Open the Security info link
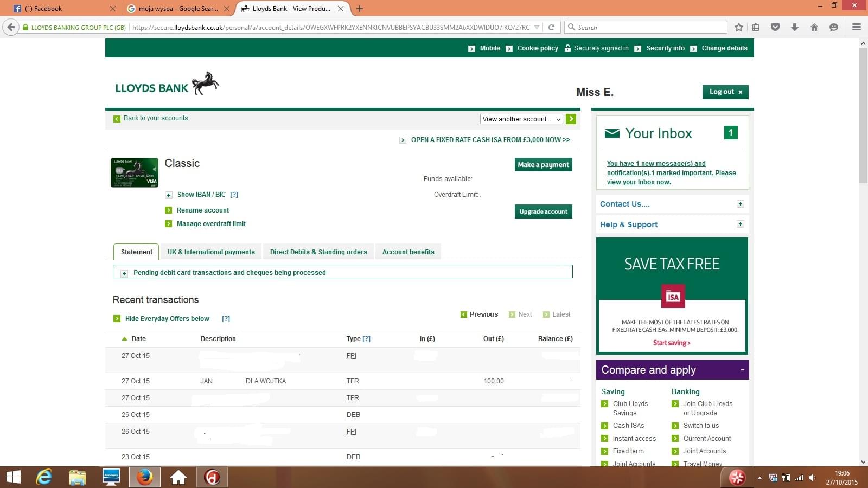Image resolution: width=868 pixels, height=488 pixels. (665, 48)
